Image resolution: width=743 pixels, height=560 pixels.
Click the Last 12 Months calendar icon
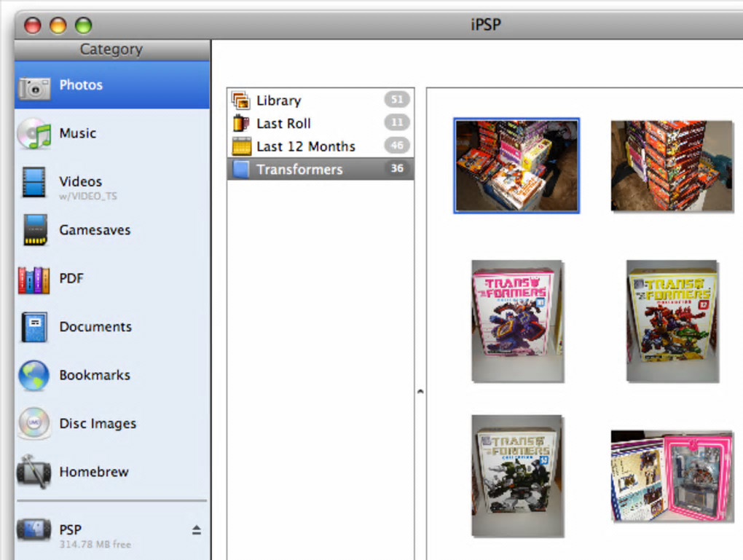tap(242, 146)
